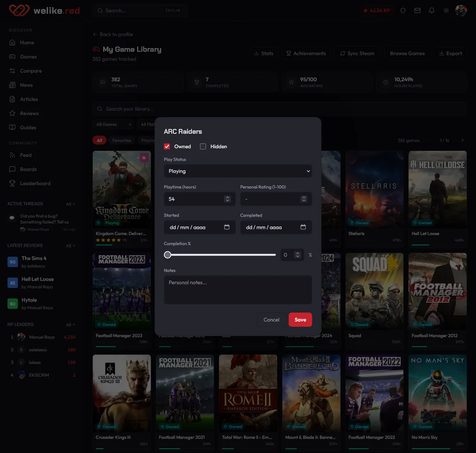
Task: Open the user avatar menu
Action: point(461,10)
